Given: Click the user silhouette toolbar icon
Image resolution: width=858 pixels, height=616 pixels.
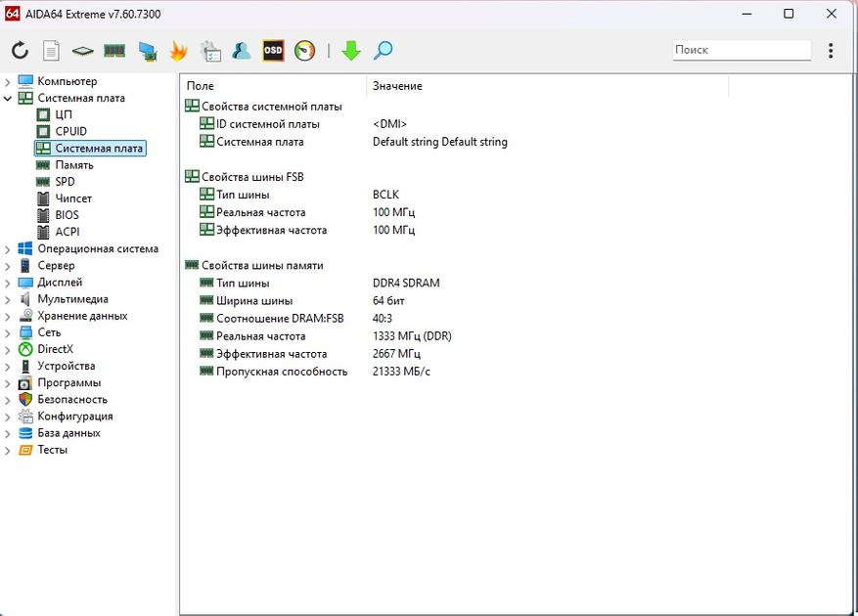Looking at the screenshot, I should (x=242, y=50).
